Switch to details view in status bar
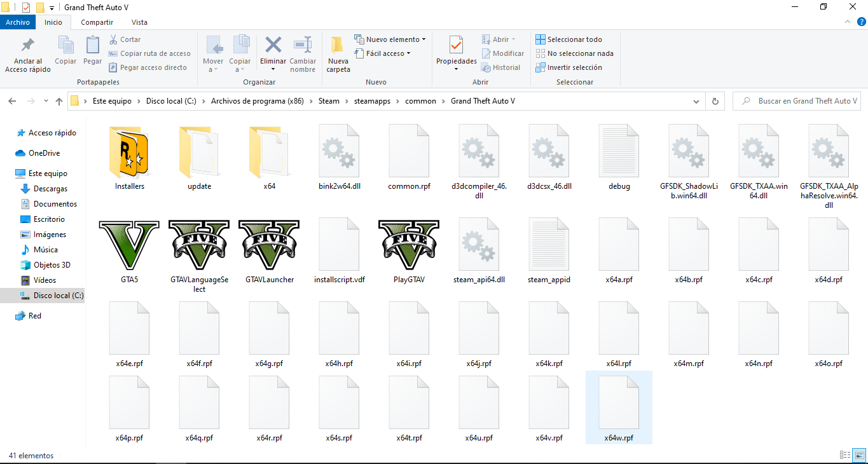The image size is (868, 464). pos(845,455)
